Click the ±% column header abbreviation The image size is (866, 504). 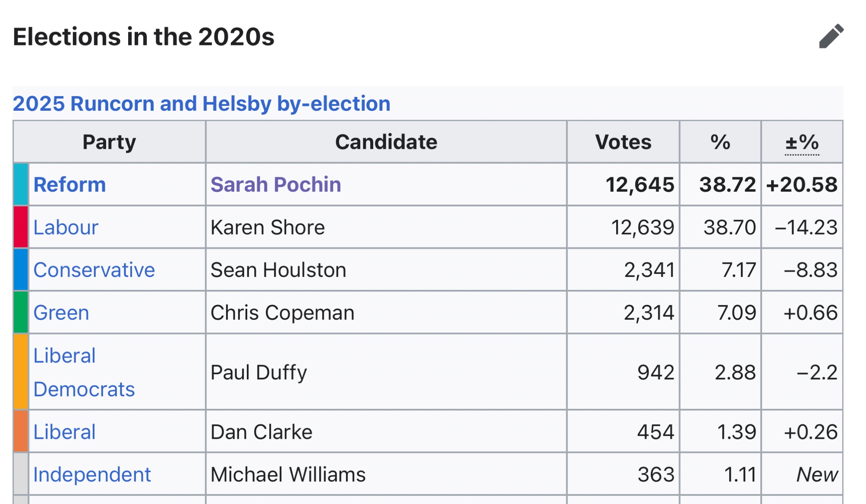click(802, 142)
